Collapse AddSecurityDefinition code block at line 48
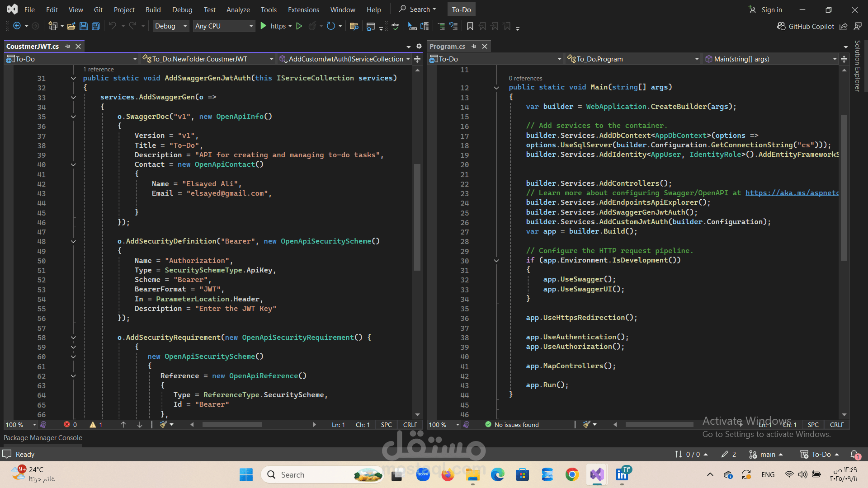This screenshot has height=488, width=868. tap(73, 242)
